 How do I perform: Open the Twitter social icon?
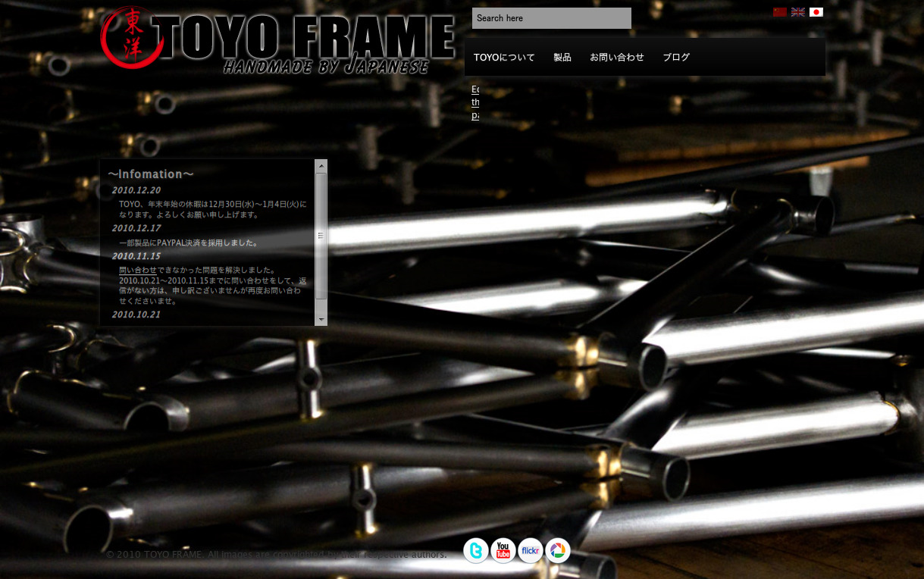[x=476, y=551]
